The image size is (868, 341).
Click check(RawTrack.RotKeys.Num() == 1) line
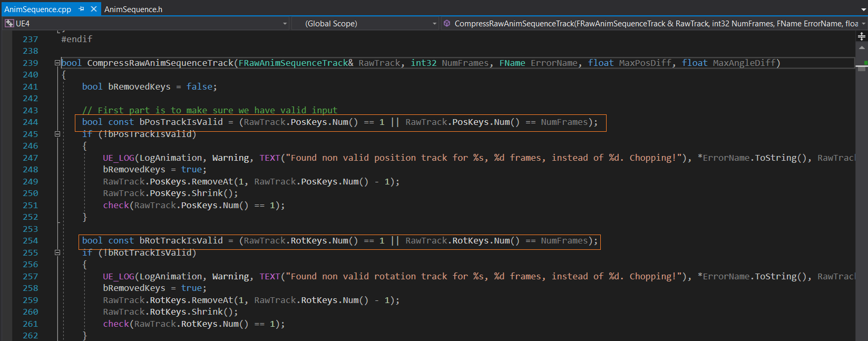[x=194, y=324]
